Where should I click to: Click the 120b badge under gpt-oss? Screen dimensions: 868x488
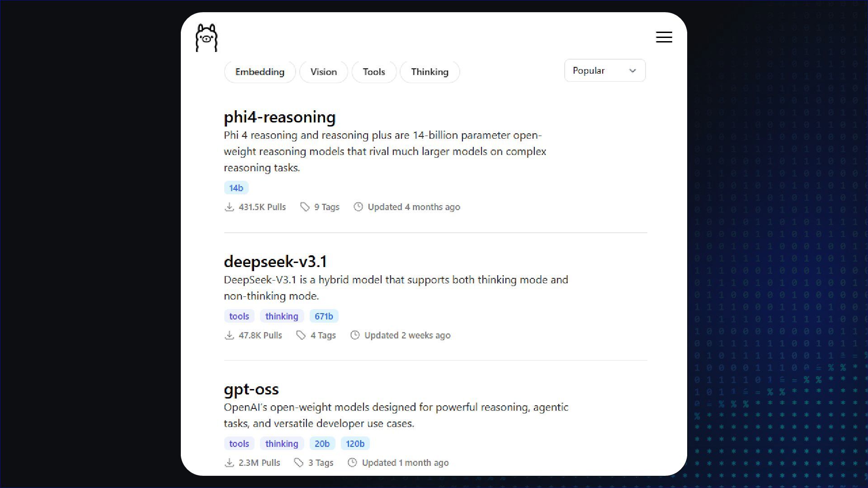point(355,444)
